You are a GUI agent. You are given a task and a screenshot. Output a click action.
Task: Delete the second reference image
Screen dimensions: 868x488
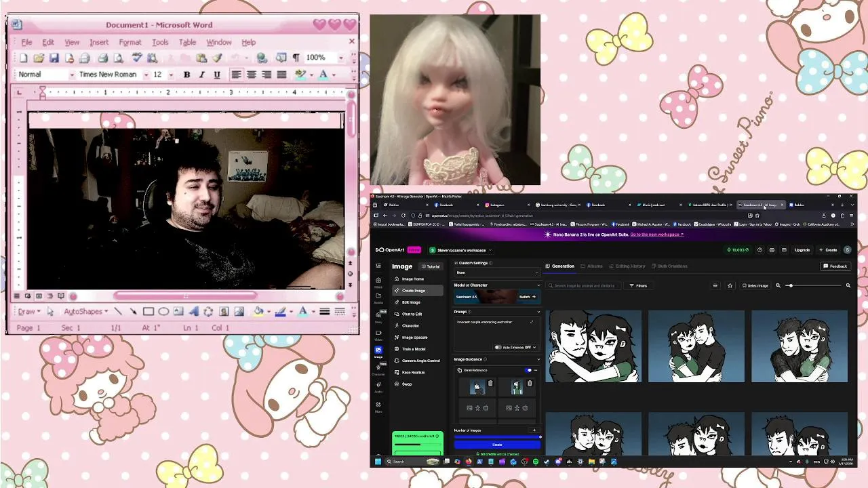click(x=530, y=384)
